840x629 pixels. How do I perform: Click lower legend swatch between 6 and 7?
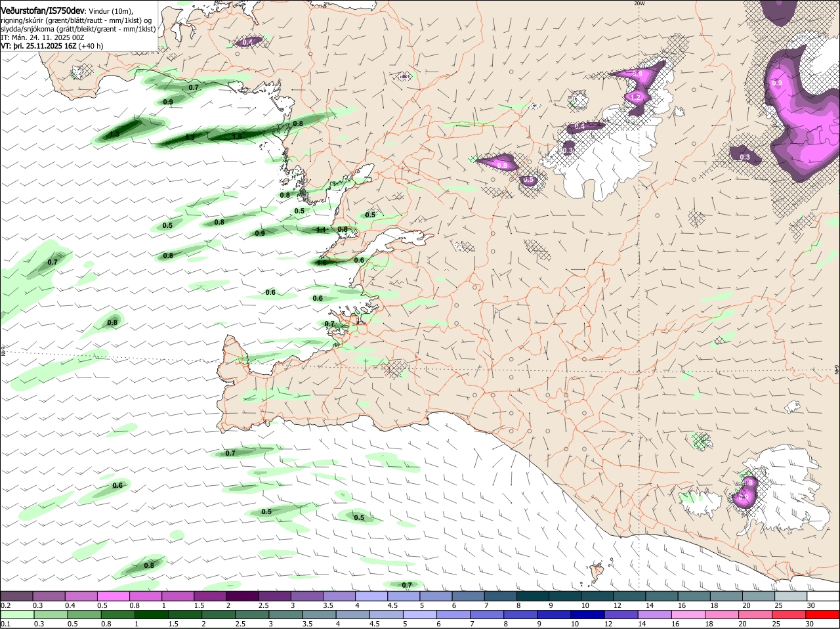453,615
